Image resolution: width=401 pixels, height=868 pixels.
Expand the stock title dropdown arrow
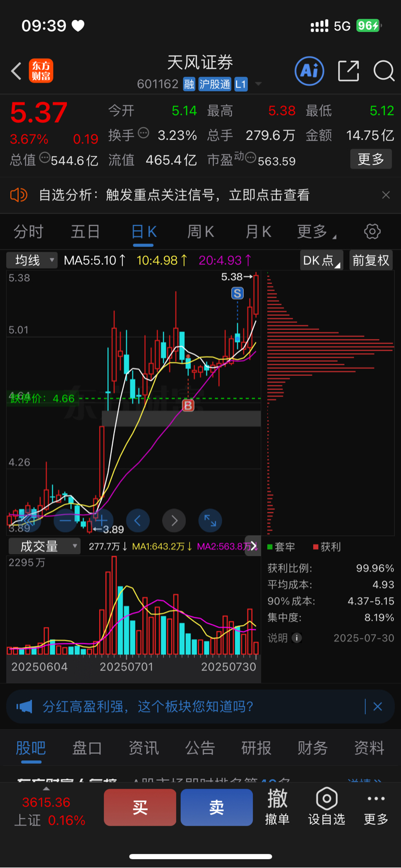[x=258, y=84]
